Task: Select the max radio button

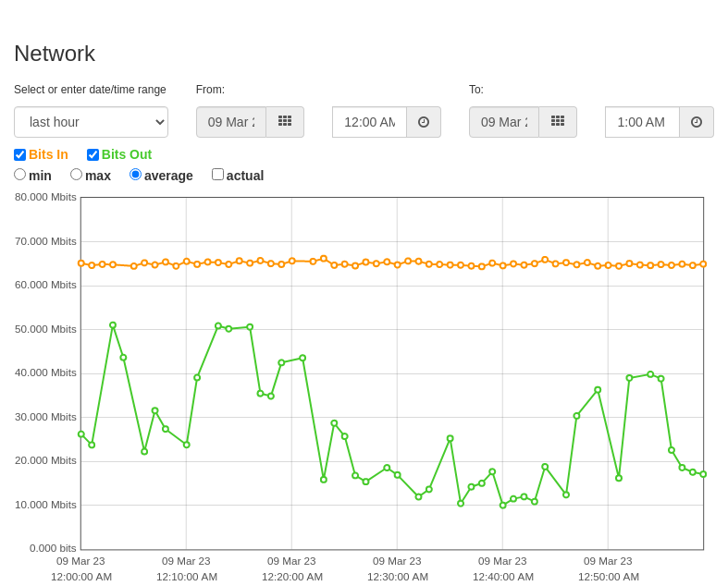Action: [76, 175]
